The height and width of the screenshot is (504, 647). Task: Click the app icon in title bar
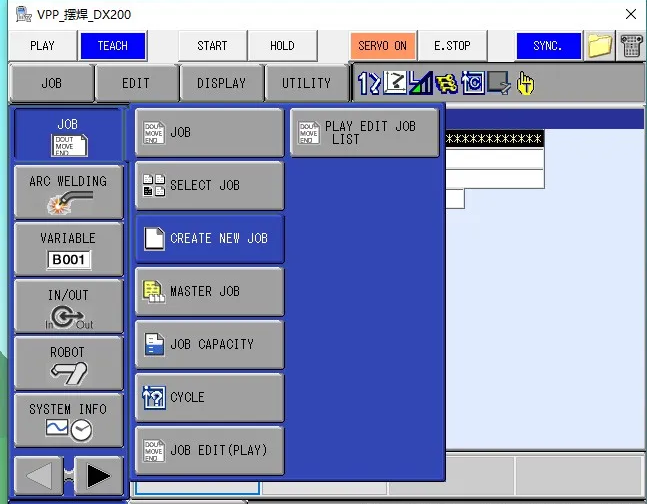pos(23,14)
